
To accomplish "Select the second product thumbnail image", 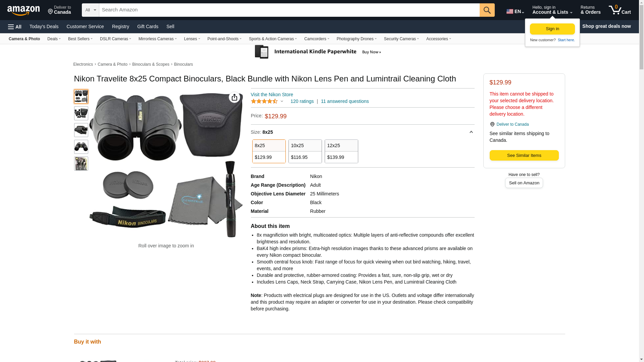I will [x=81, y=113].
